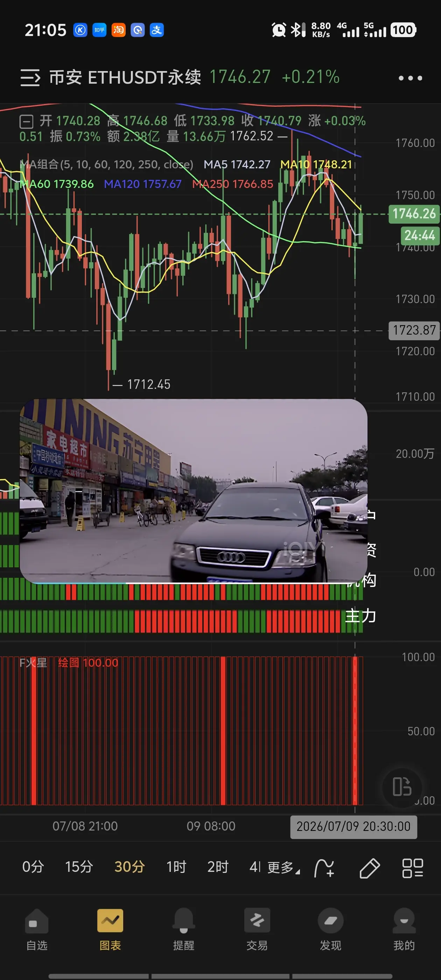Image resolution: width=441 pixels, height=980 pixels.
Task: Tap the Zhihu notification icon
Action: click(x=99, y=30)
